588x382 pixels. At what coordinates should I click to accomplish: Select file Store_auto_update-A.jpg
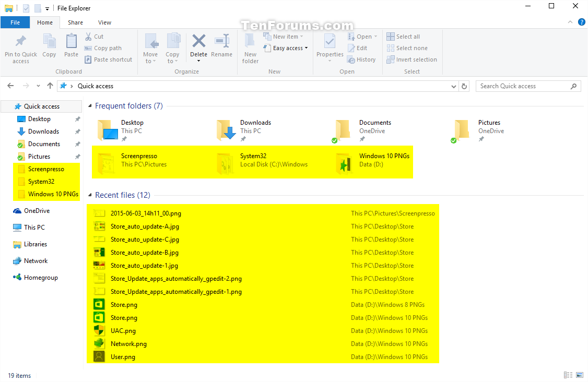145,226
